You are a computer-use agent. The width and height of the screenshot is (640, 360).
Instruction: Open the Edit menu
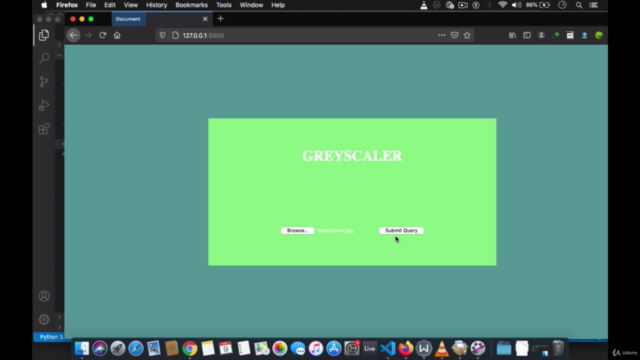click(x=109, y=5)
